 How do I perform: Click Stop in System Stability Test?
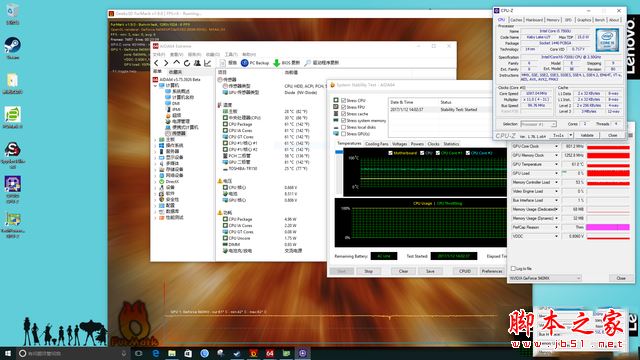click(x=369, y=271)
